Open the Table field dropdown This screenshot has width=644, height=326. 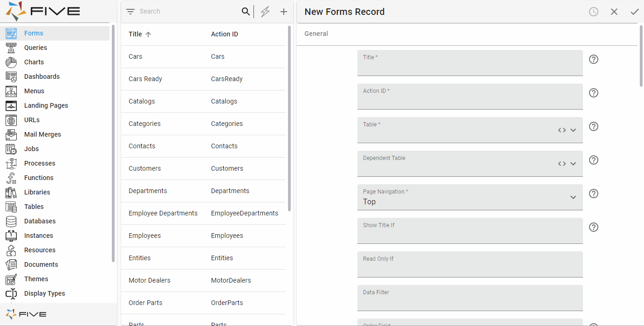pyautogui.click(x=573, y=130)
